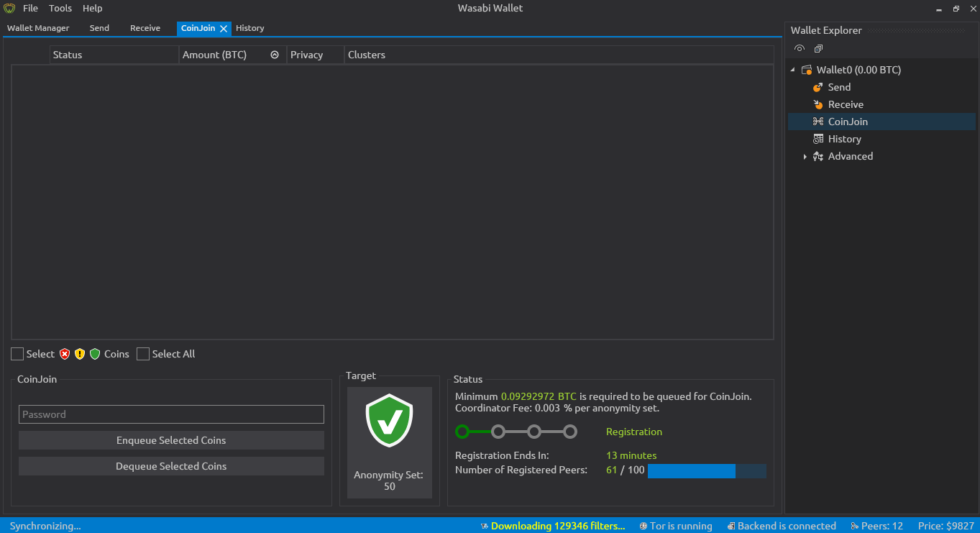Click Enqueue Selected Coins button
Screen dimensions: 980x533
[171, 440]
